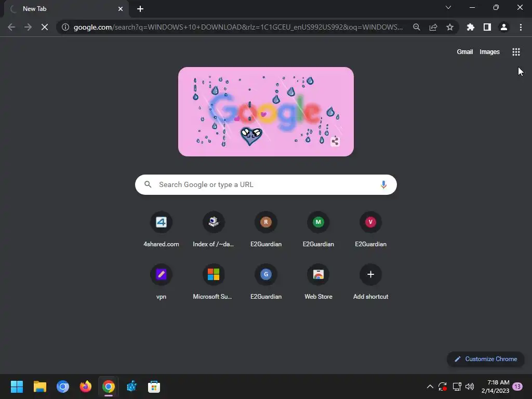This screenshot has height=399, width=532.
Task: Open the Index of /~da... shortcut
Action: click(x=214, y=229)
